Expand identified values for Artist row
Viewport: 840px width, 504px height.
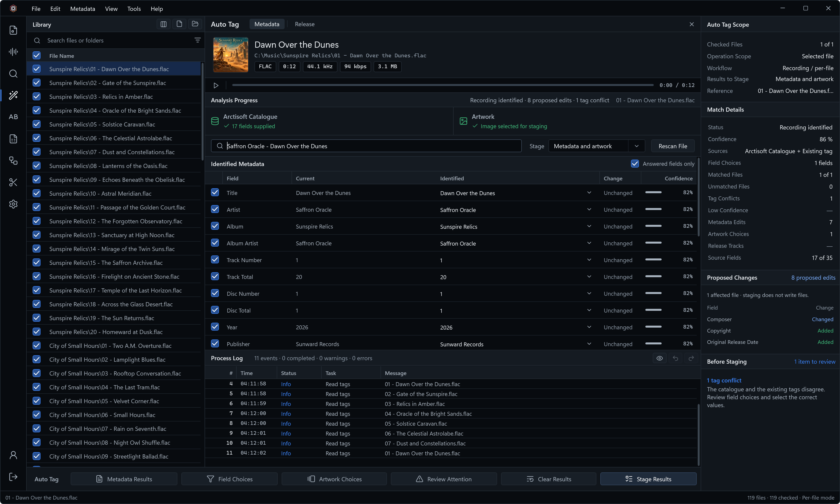(x=589, y=210)
